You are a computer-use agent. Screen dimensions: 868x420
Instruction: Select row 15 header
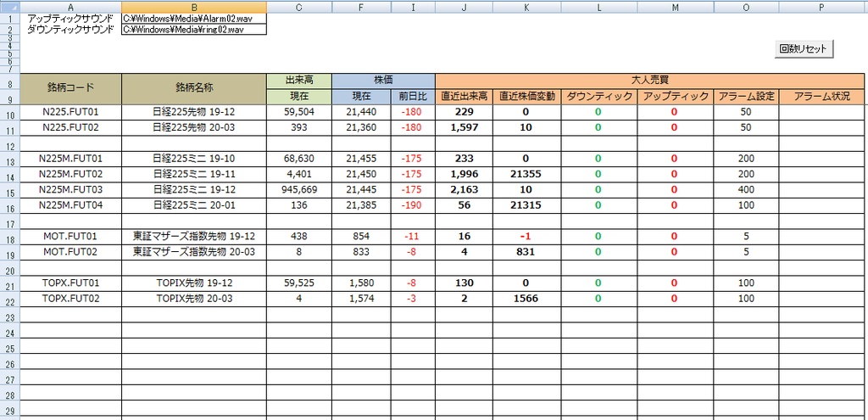10,190
